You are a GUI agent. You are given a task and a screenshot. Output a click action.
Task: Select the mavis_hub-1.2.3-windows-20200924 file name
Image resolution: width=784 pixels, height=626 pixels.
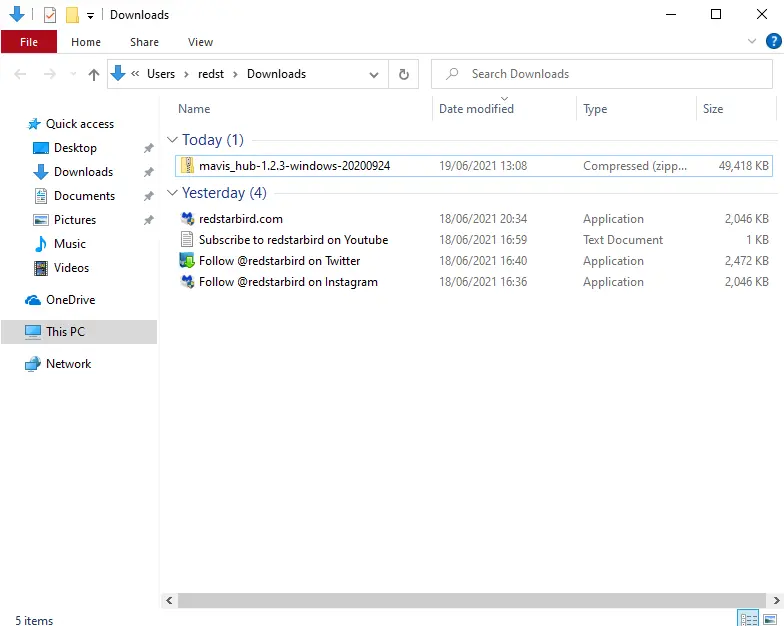pyautogui.click(x=294, y=166)
